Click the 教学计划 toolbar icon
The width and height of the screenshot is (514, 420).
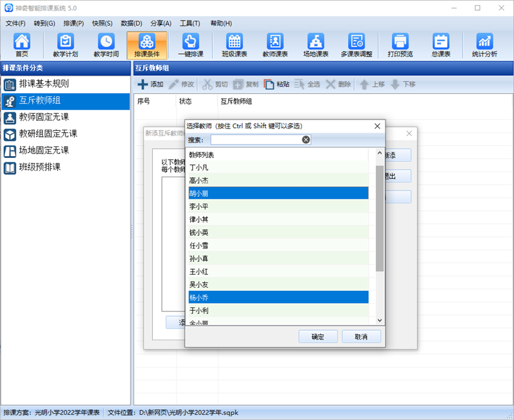pos(66,45)
